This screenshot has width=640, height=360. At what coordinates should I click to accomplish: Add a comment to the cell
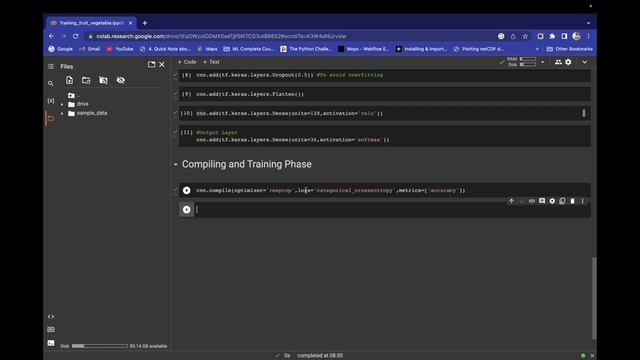tap(542, 201)
